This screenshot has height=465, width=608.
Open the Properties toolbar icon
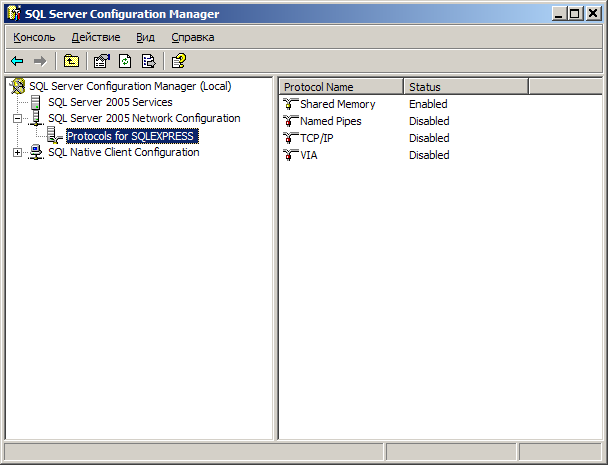tap(102, 61)
